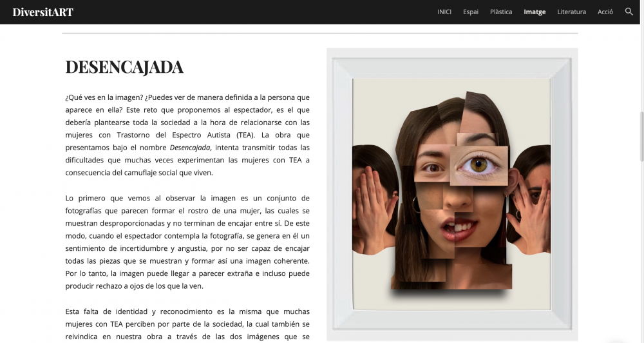
Task: Click the paragraph starting 'Esta falta de identidad'
Action: coord(187,323)
